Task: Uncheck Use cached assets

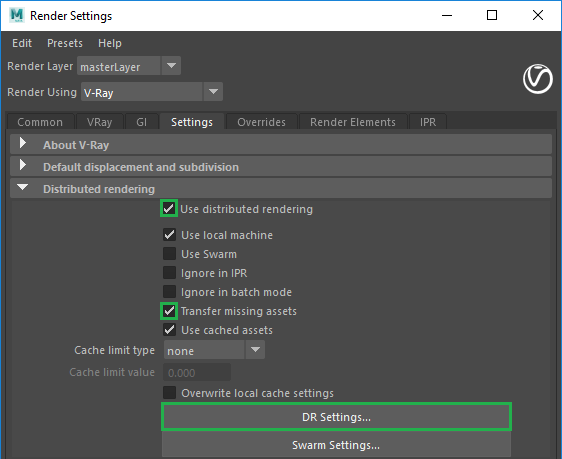Action: click(169, 330)
